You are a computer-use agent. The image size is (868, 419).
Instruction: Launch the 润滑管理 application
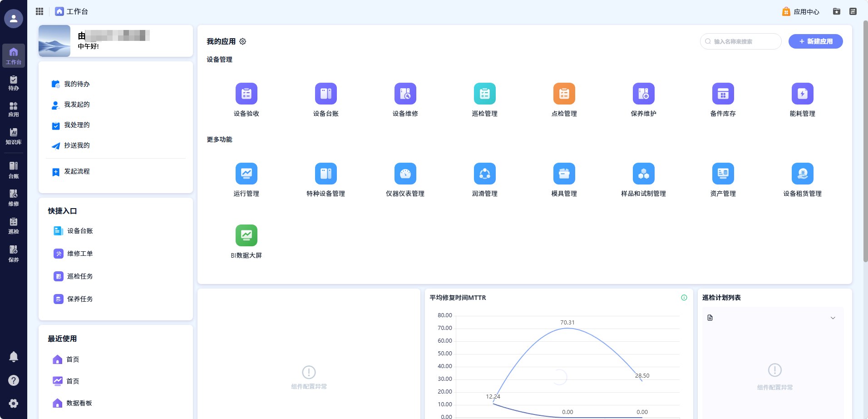485,174
